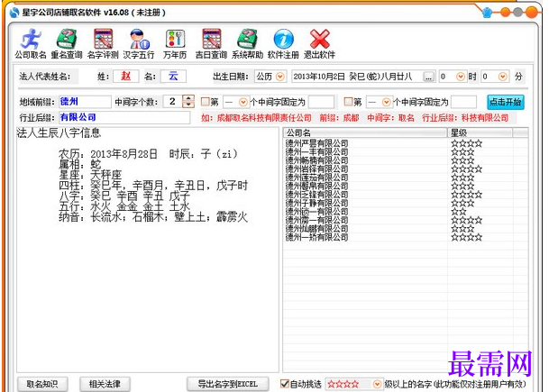
Task: Launch the 名字评测 name evaluation tool
Action: click(x=103, y=44)
